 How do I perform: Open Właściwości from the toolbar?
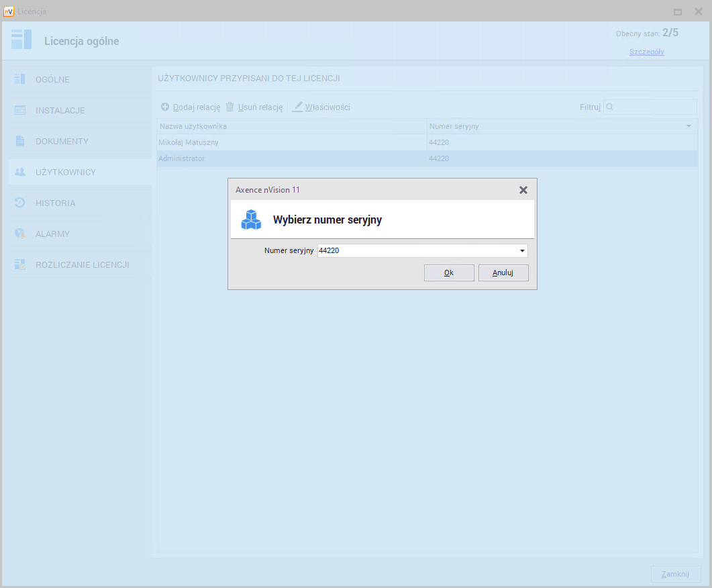click(x=321, y=107)
